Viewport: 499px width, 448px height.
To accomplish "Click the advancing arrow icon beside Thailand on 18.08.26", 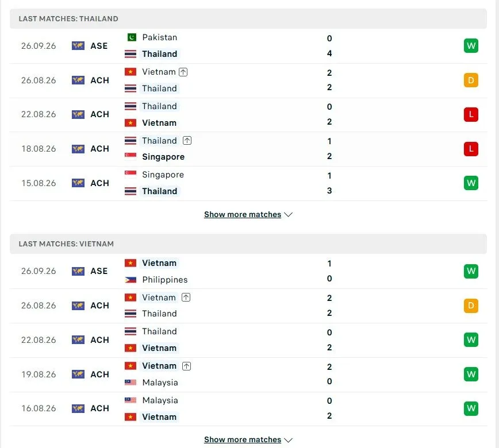I will [187, 141].
